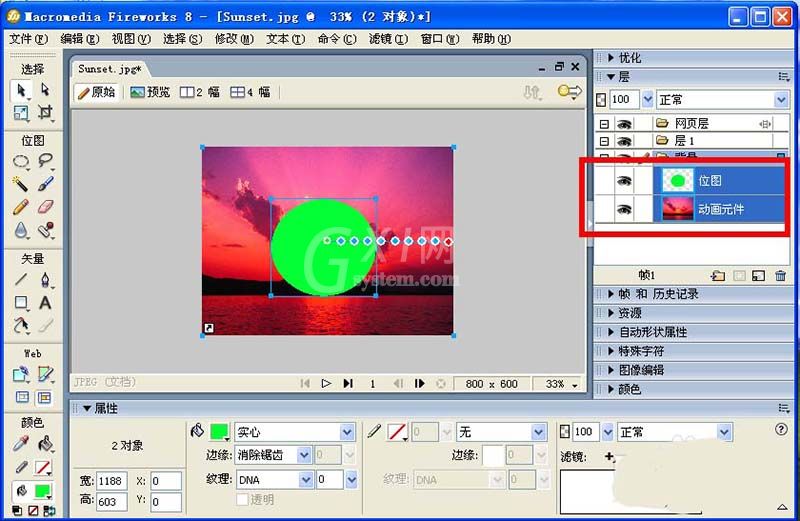Go to the next frame

(419, 383)
